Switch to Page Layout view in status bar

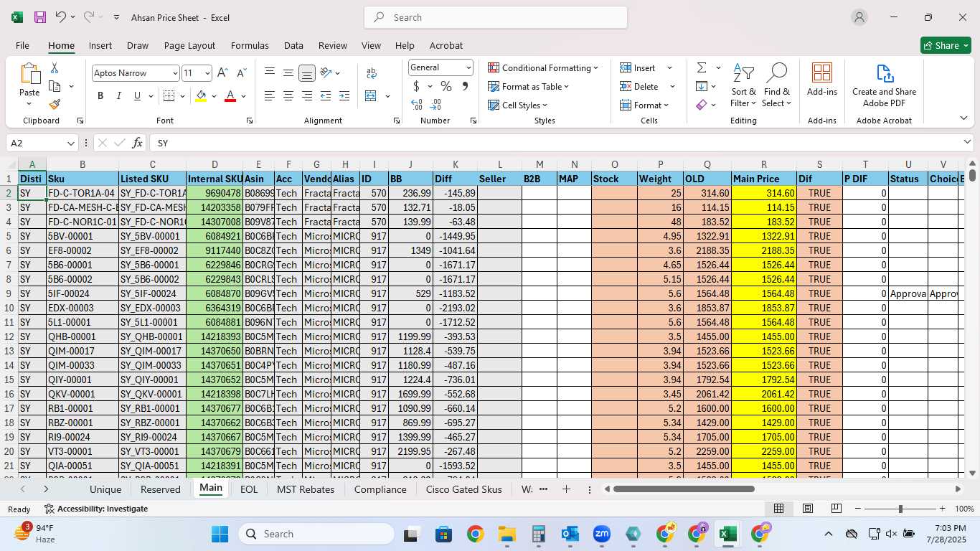[x=808, y=509]
